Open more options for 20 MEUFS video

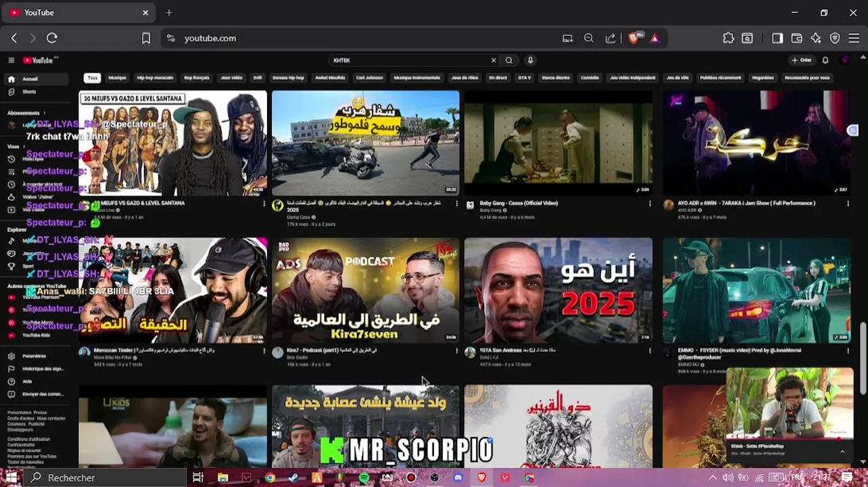click(264, 204)
